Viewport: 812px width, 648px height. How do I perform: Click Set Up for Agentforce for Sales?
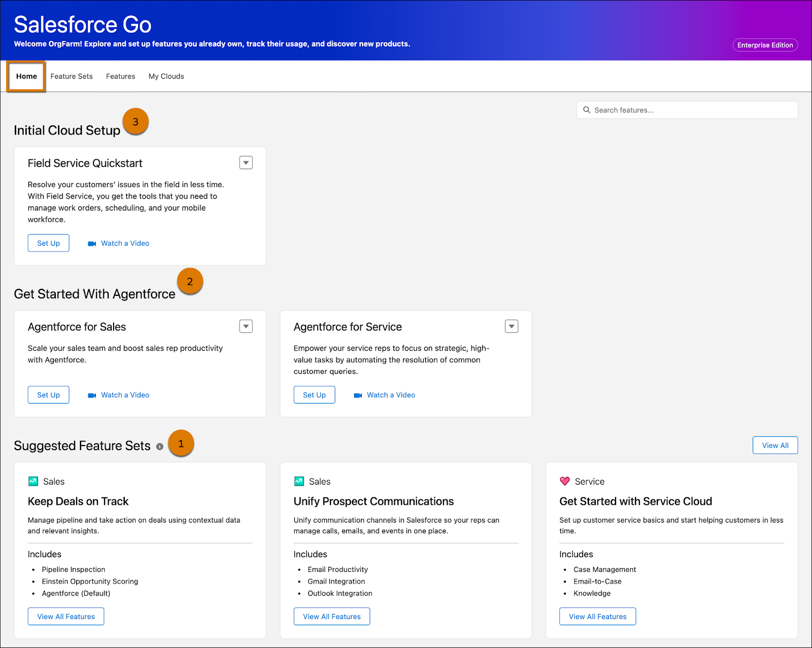[x=49, y=395]
